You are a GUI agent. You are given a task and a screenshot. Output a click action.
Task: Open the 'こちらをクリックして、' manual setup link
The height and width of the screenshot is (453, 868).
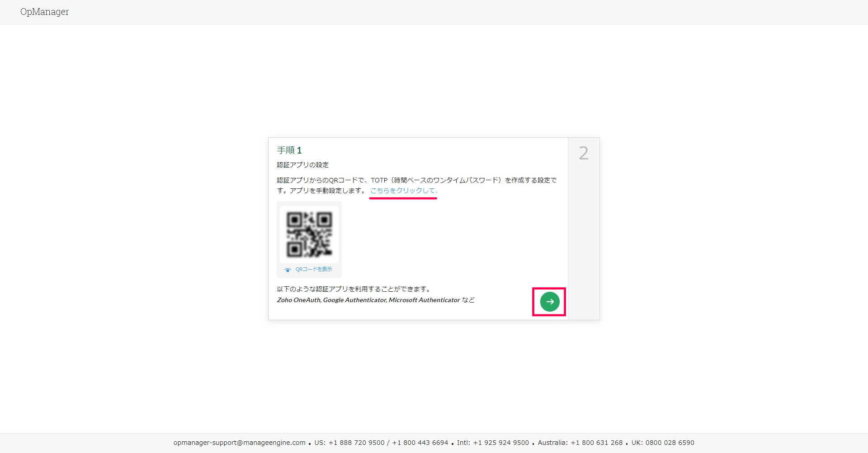click(x=404, y=191)
